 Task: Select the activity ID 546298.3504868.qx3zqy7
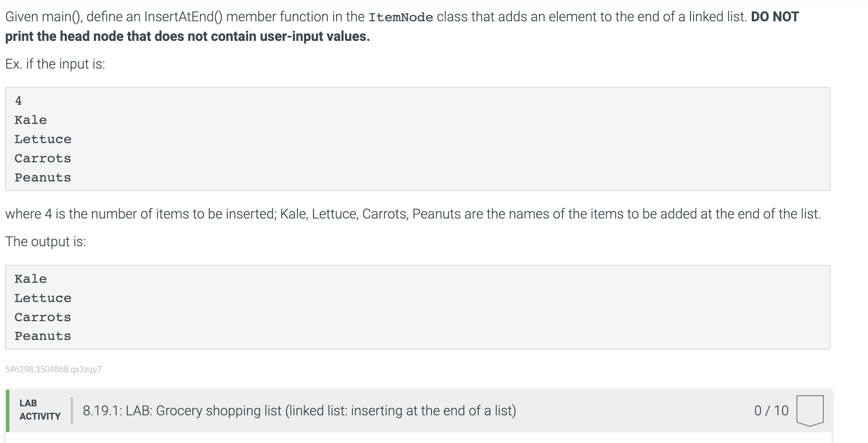point(53,370)
